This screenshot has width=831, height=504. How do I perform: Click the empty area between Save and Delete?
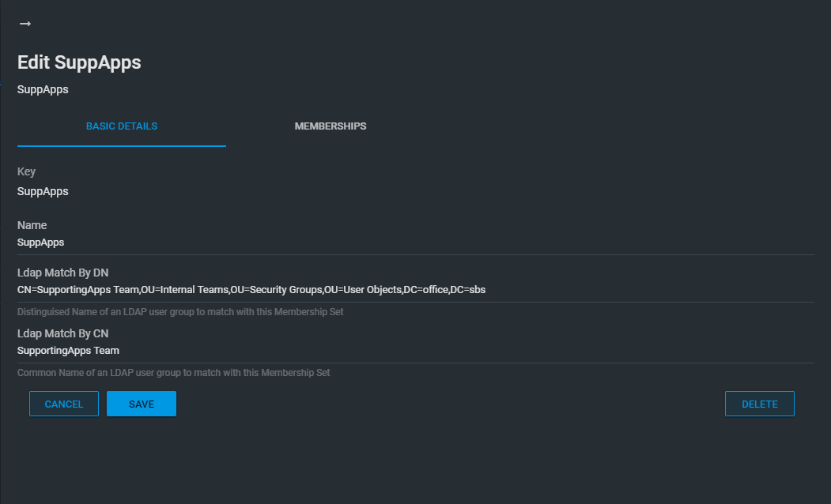(x=451, y=404)
